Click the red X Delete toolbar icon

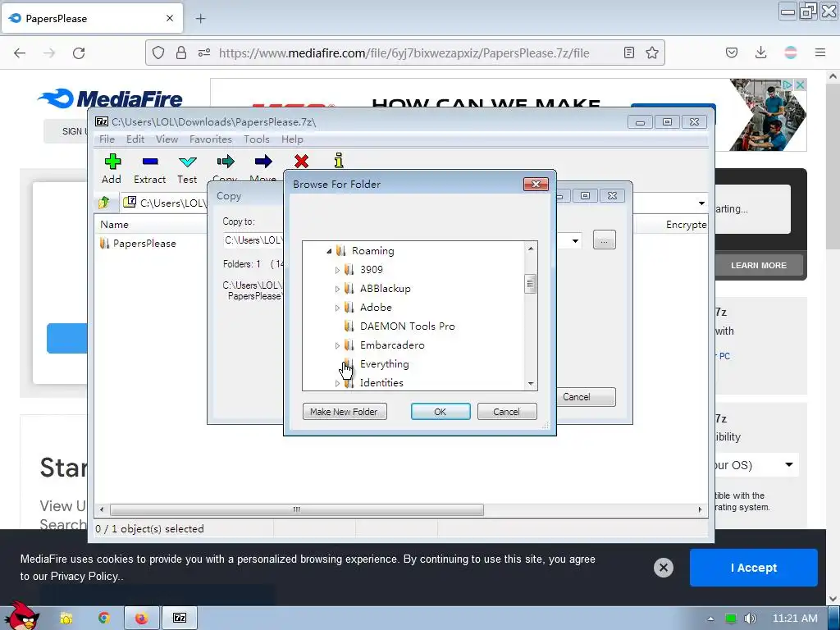click(301, 162)
